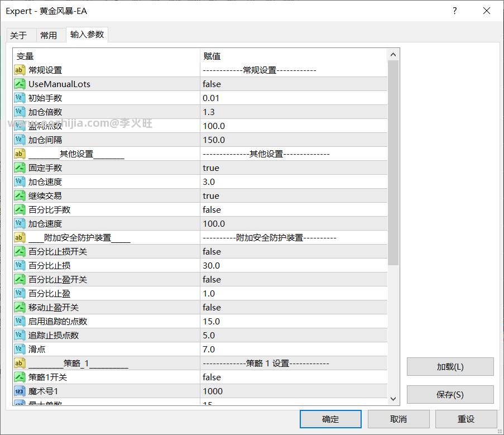This screenshot has height=435, width=504.
Task: Click the string icon beside 常规设置
Action: [20, 70]
